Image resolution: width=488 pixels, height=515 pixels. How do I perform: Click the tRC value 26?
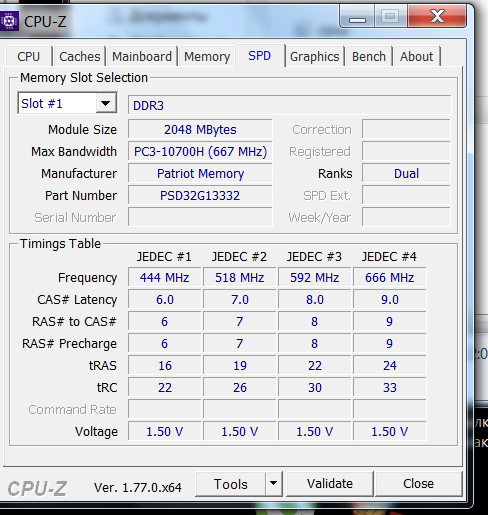point(240,387)
